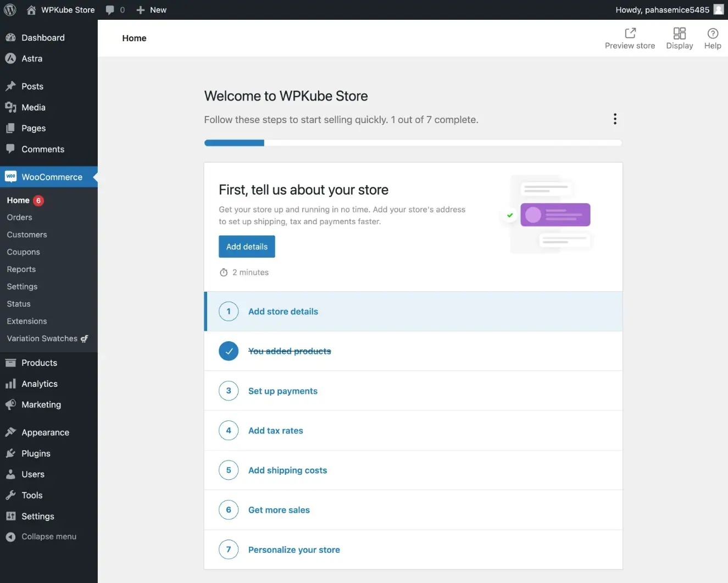The image size is (728, 583).
Task: Click the 2 minutes timer text
Action: tap(250, 273)
